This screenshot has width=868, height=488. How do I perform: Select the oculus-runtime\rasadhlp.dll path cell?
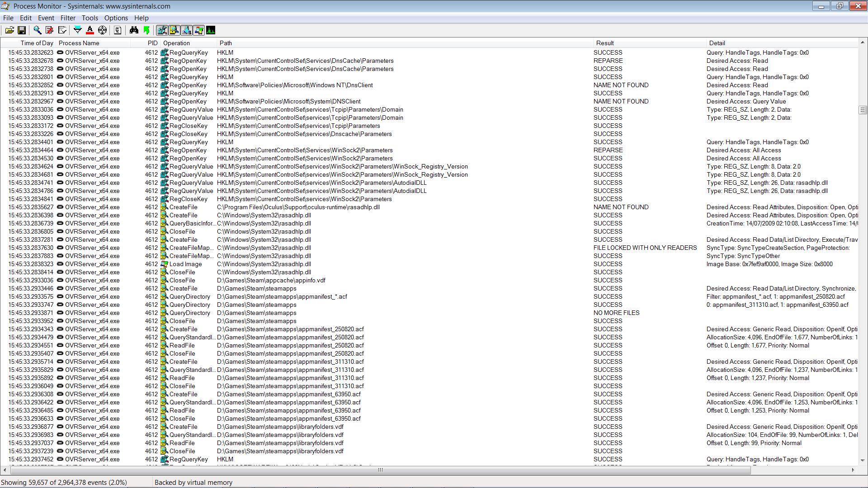click(298, 207)
